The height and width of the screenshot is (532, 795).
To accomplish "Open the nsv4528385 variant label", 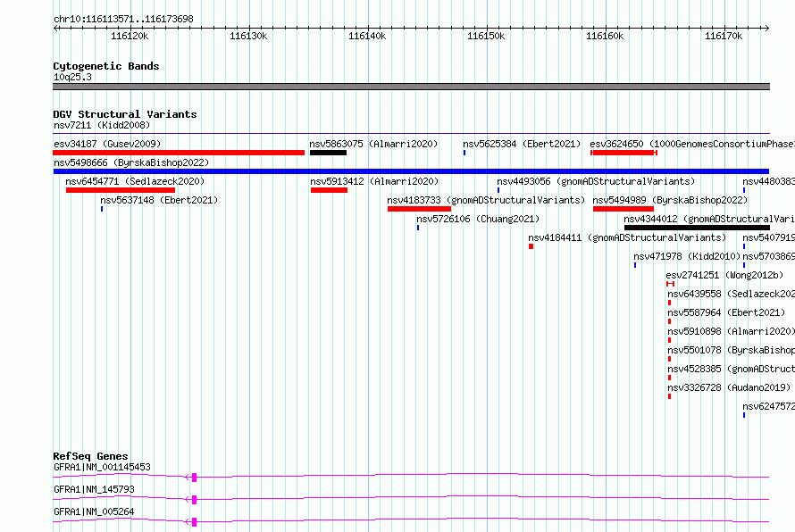I will pyautogui.click(x=731, y=369).
